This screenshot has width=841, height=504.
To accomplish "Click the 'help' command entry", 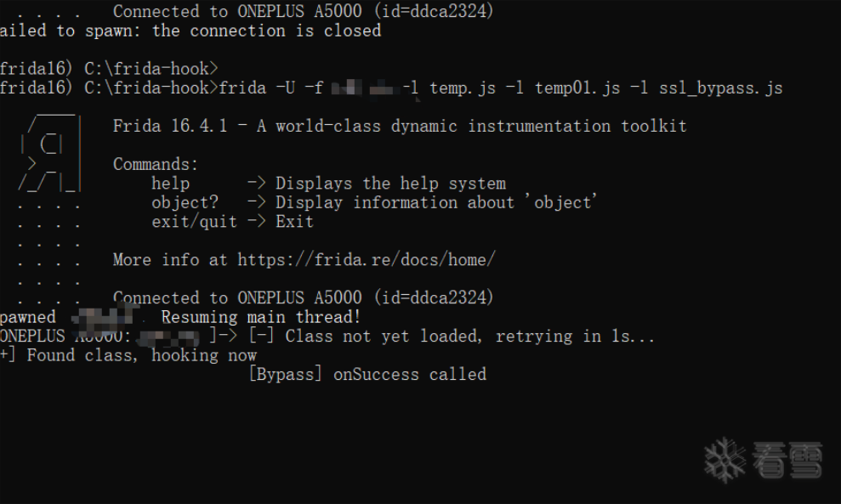I will (x=171, y=183).
